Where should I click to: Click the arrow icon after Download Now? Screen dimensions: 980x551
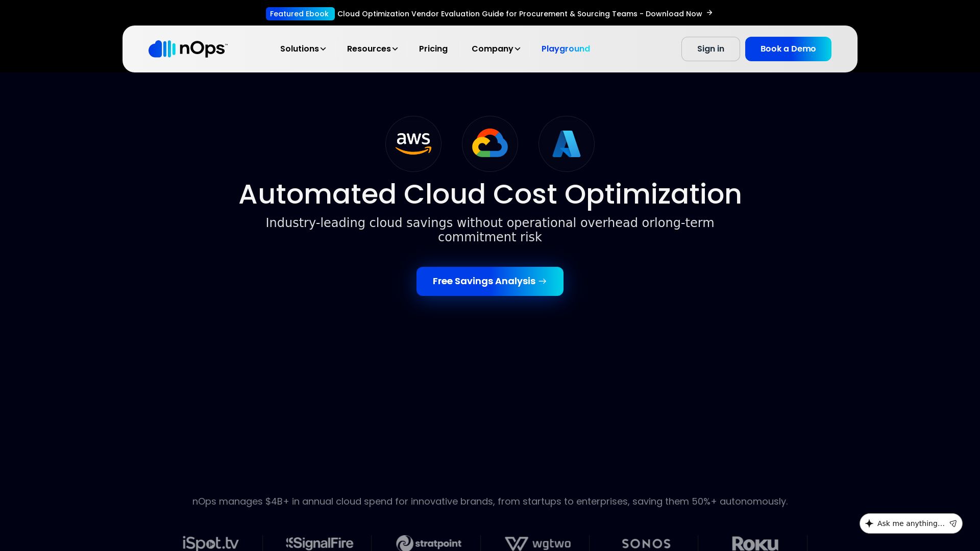[709, 13]
